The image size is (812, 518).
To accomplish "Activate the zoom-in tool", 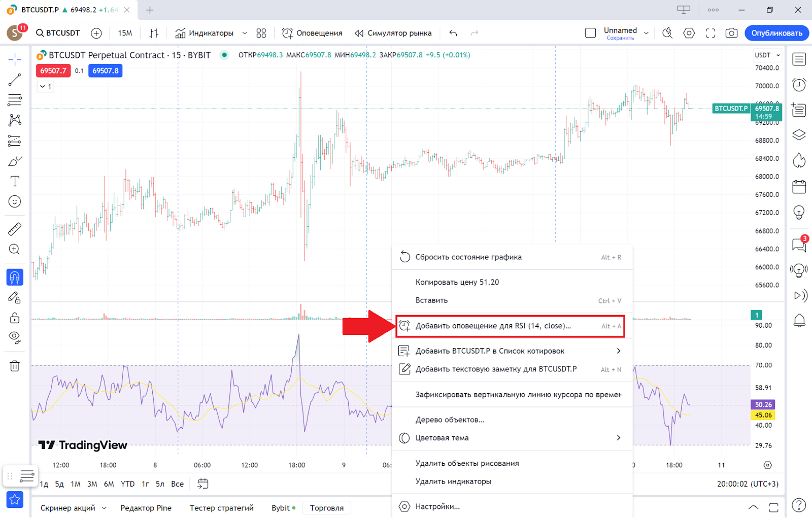I will pos(15,250).
